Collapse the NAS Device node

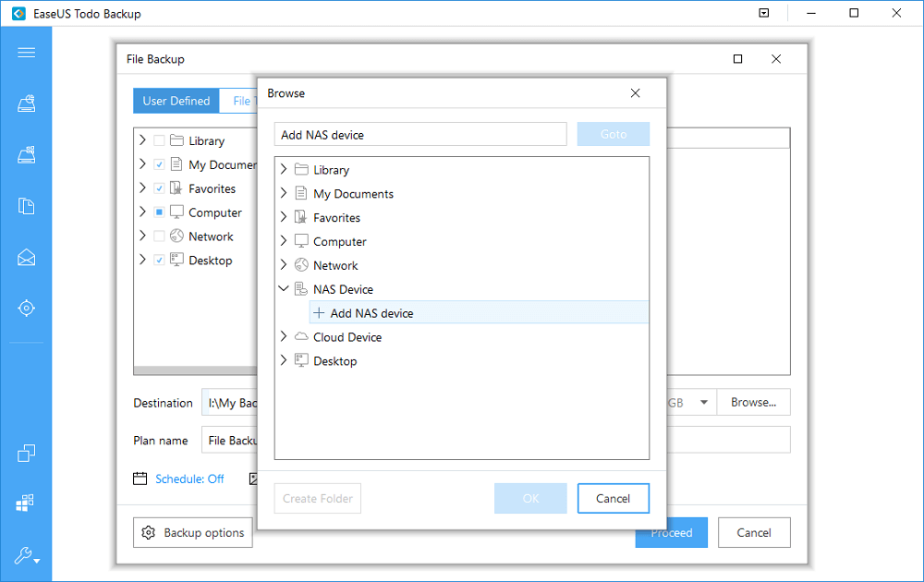point(284,288)
